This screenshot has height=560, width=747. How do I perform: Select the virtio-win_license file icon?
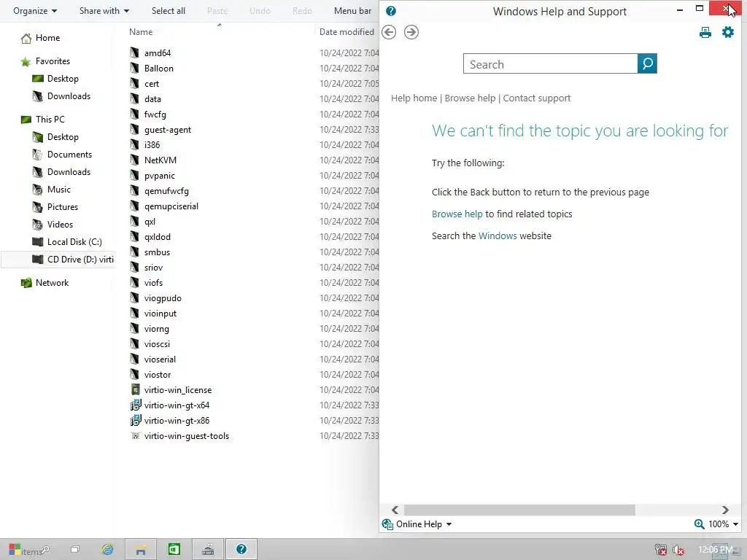[135, 389]
